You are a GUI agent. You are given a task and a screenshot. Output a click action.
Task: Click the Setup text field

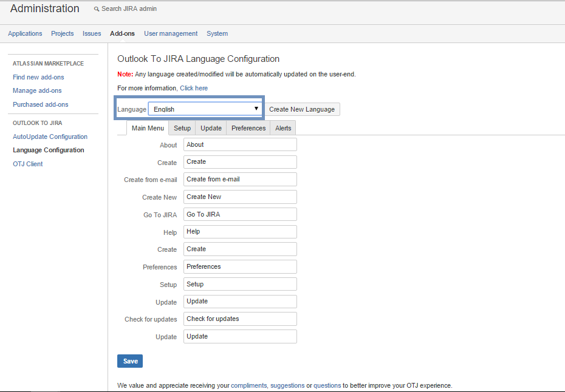point(241,284)
